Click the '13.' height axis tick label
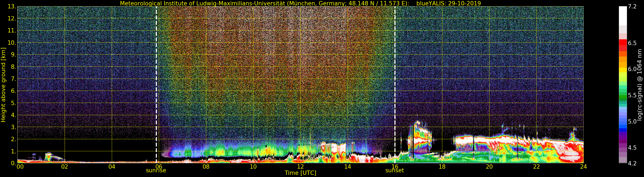 point(12,6)
